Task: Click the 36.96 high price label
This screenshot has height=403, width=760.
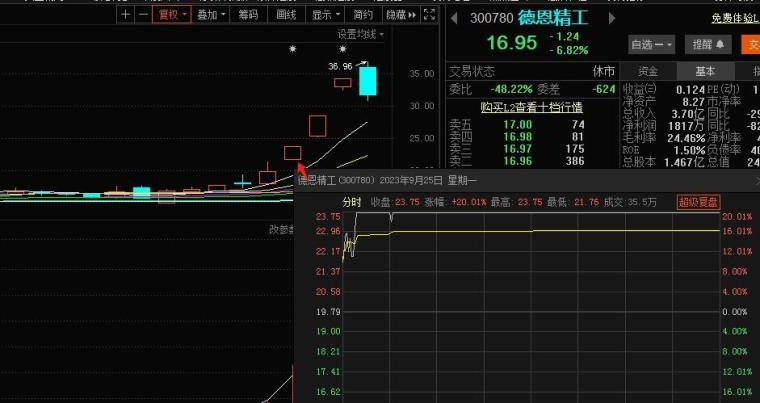Action: point(340,66)
